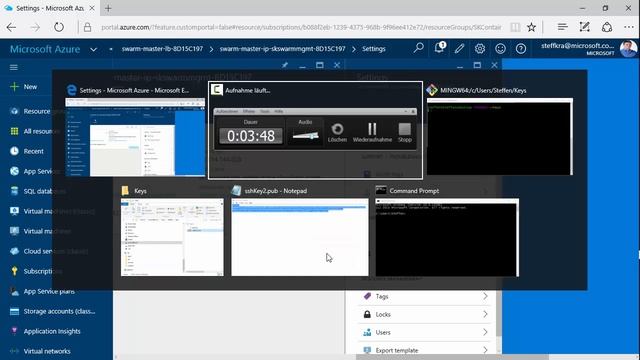Open Edge share icon
Image resolution: width=640 pixels, height=360 pixels.
click(607, 27)
